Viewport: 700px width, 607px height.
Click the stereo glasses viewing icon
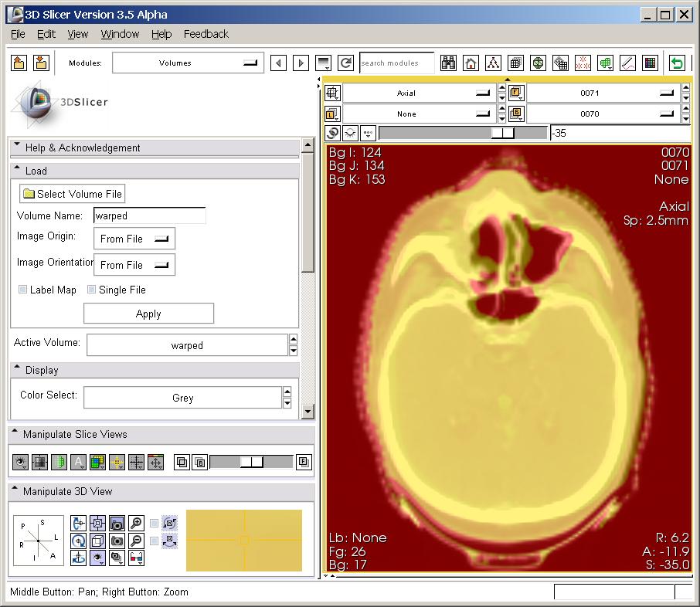(136, 558)
